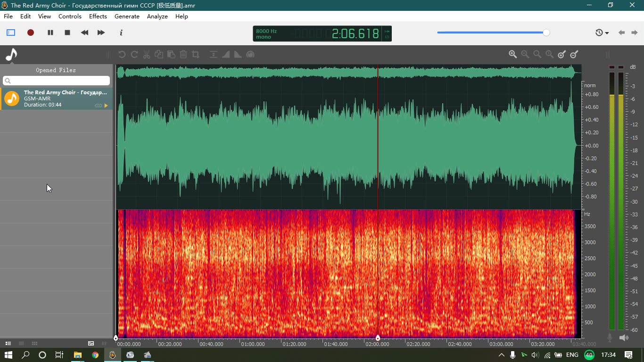Image resolution: width=644 pixels, height=362 pixels.
Task: Go to next with right arrow
Action: pos(634,33)
